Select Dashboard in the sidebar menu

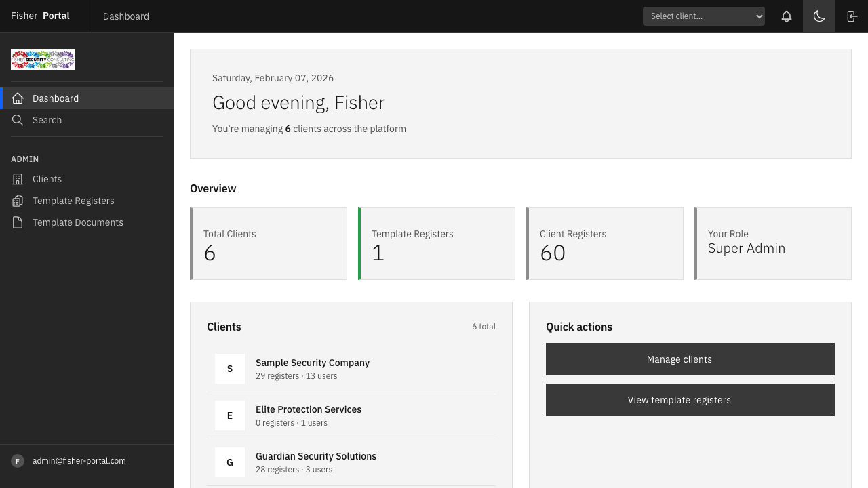pos(56,98)
